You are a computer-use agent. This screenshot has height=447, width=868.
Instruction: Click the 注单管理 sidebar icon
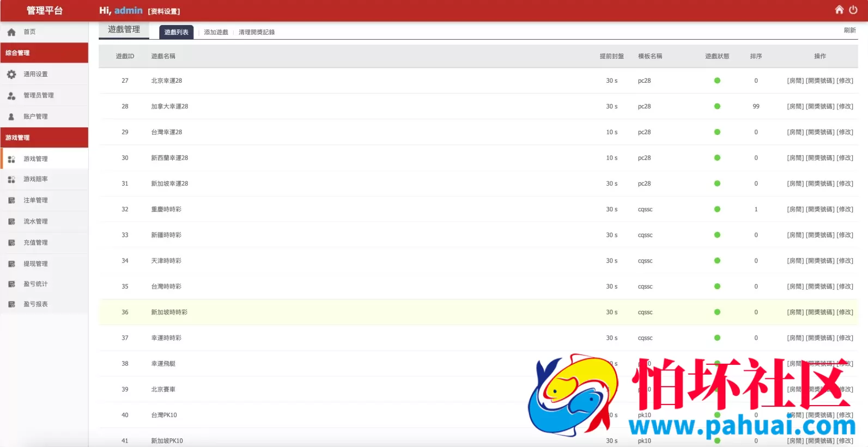[11, 200]
